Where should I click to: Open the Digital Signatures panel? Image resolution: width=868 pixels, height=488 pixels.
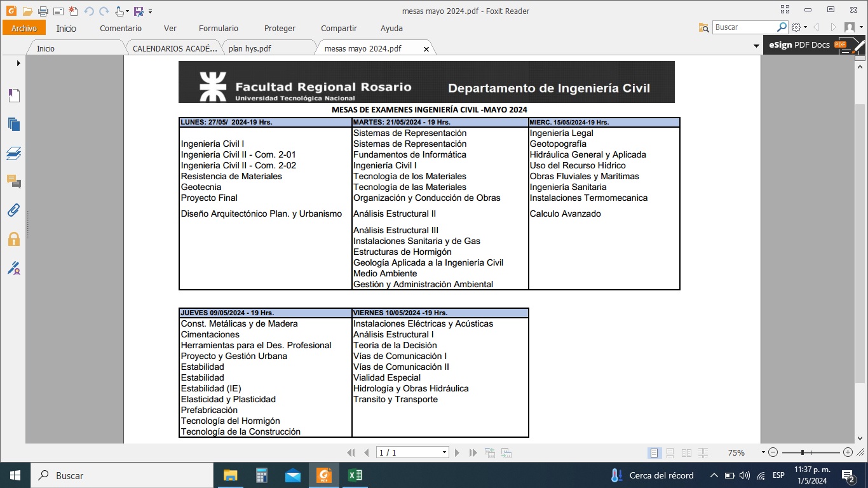coord(13,268)
